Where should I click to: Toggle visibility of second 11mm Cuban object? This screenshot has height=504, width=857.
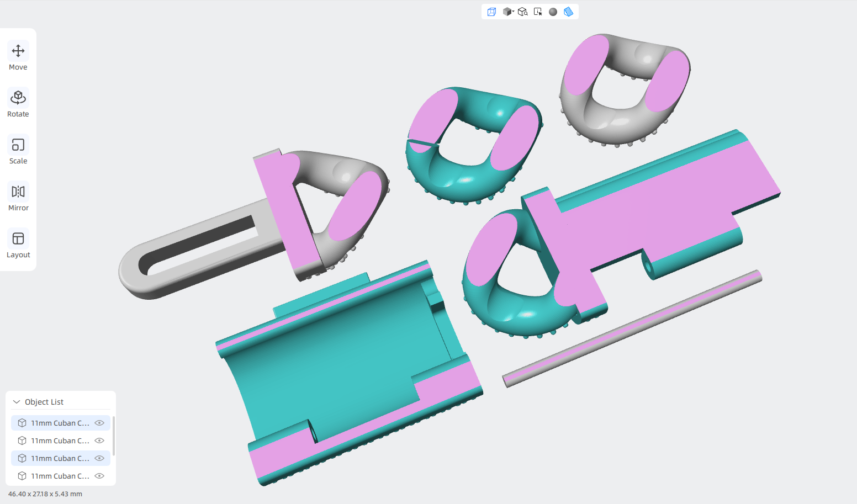coord(99,441)
